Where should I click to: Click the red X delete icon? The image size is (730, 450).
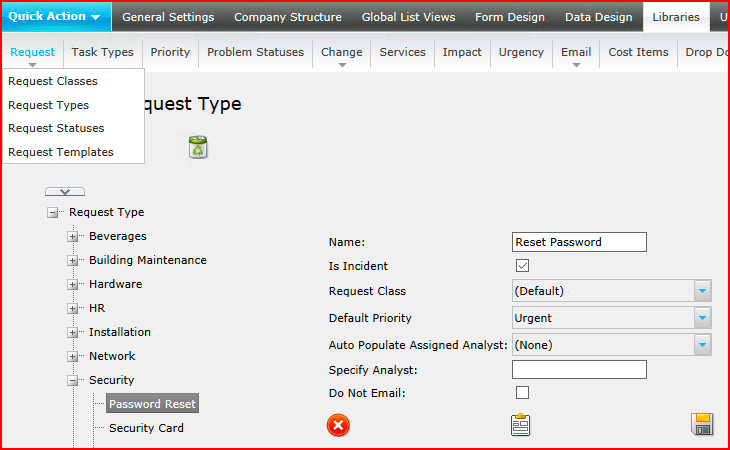(x=338, y=425)
